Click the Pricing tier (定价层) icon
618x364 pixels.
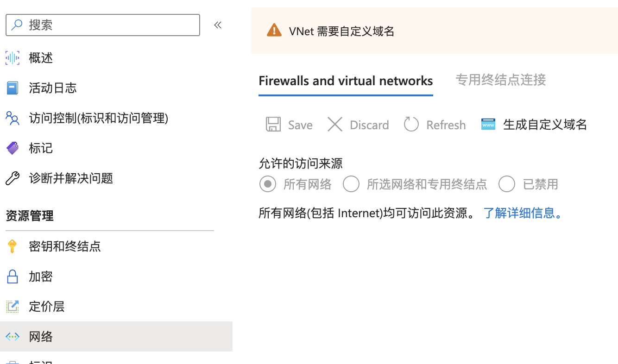pos(13,307)
